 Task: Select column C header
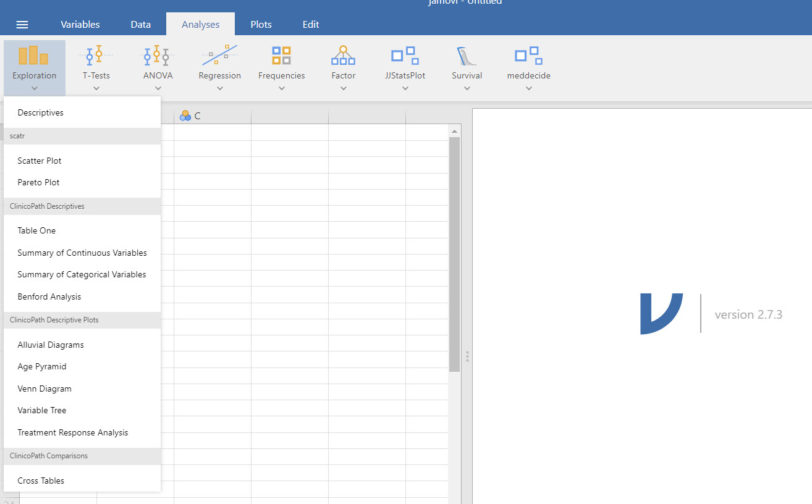(213, 115)
